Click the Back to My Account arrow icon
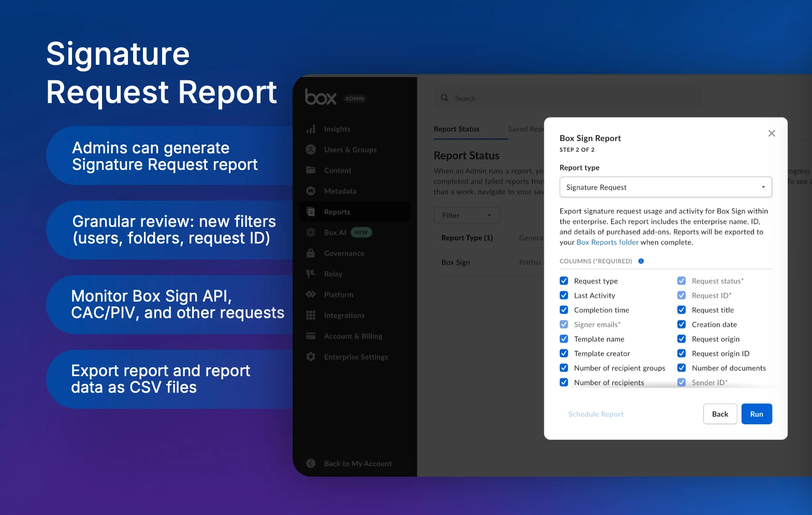The height and width of the screenshot is (515, 812). click(x=311, y=463)
